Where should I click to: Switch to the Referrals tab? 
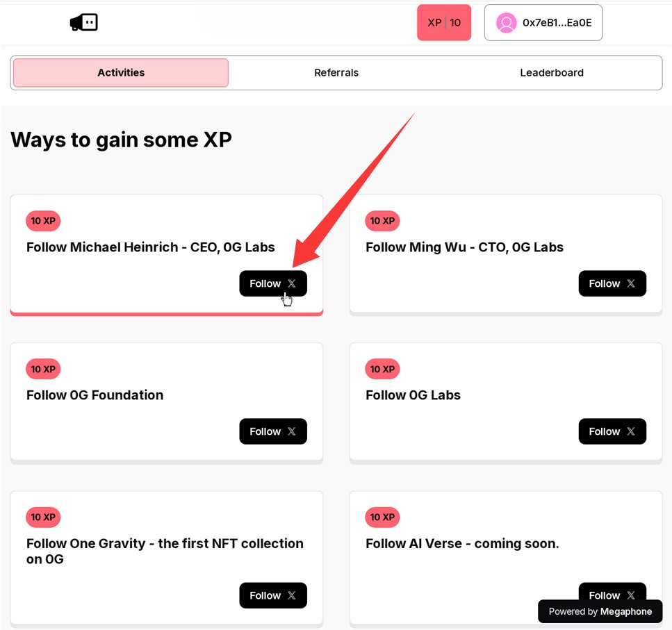336,72
